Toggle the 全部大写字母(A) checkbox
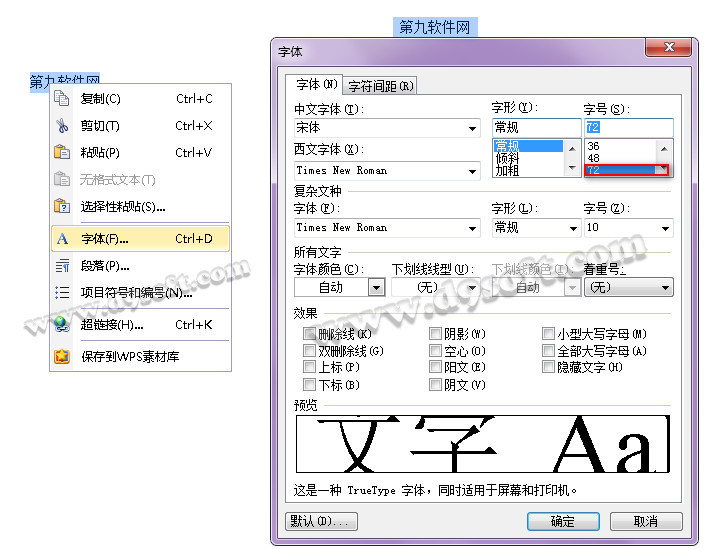The width and height of the screenshot is (707, 549). 548,351
